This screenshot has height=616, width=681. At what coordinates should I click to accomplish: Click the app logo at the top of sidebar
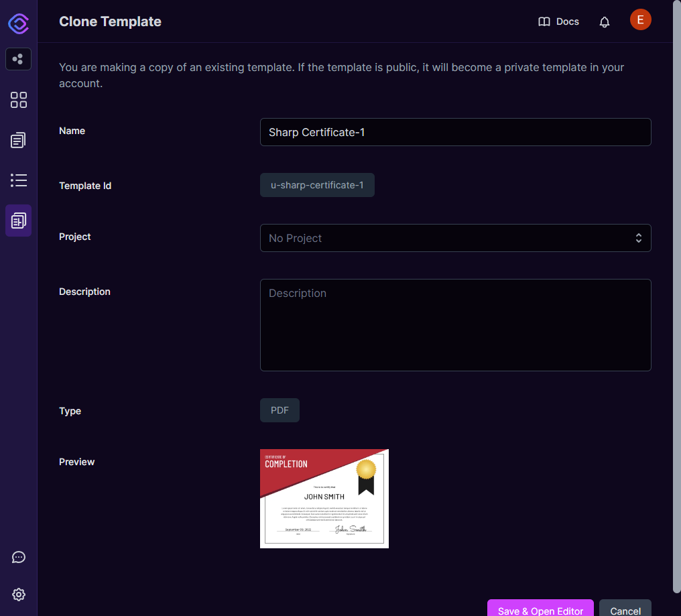(x=18, y=23)
